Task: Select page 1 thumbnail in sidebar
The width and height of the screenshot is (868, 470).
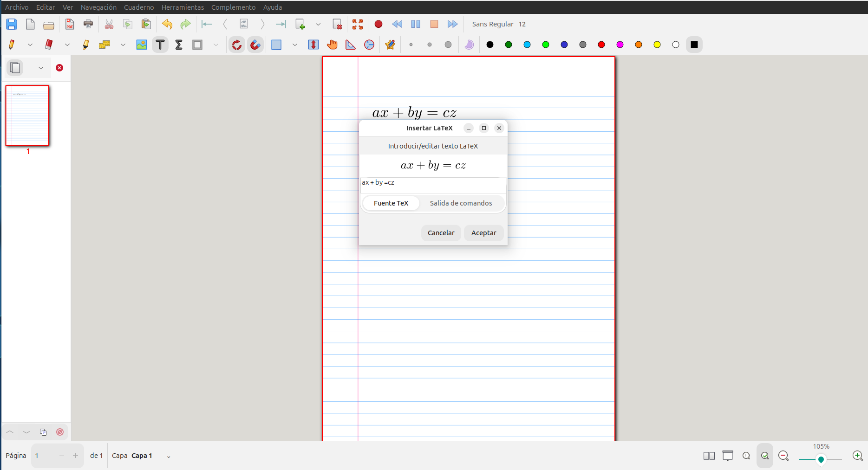Action: pyautogui.click(x=27, y=116)
